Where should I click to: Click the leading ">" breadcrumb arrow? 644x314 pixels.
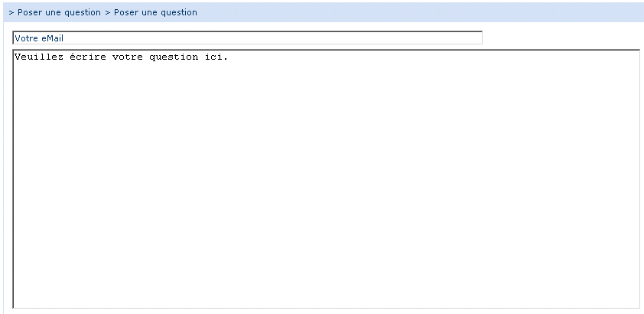[x=11, y=12]
